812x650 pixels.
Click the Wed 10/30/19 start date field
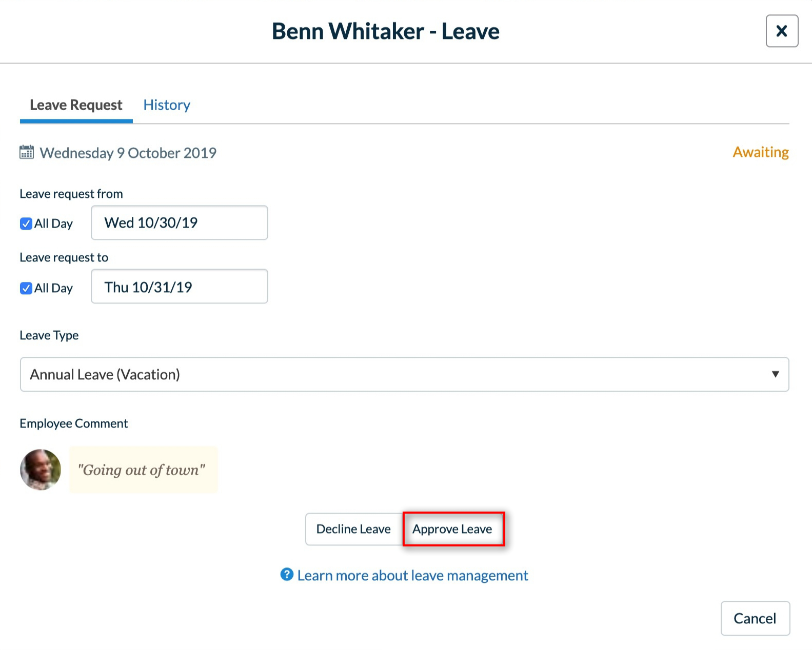(x=179, y=222)
